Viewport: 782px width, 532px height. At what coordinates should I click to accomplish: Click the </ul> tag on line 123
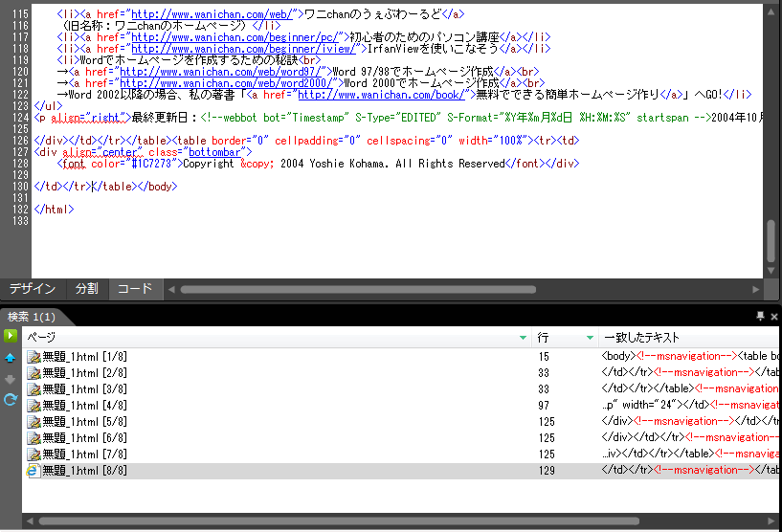[49, 105]
